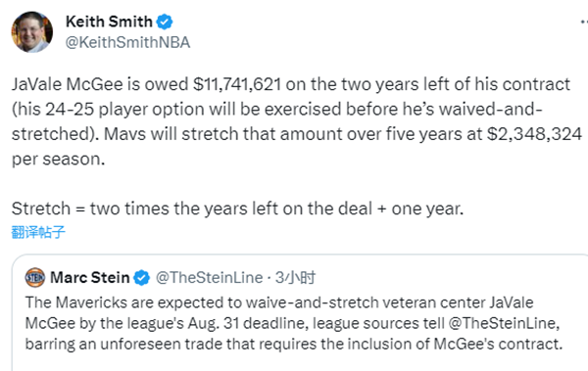Viewport: 588px width, 371px height.
Task: Click the $2,348,324 amount in the tweet
Action: click(534, 134)
